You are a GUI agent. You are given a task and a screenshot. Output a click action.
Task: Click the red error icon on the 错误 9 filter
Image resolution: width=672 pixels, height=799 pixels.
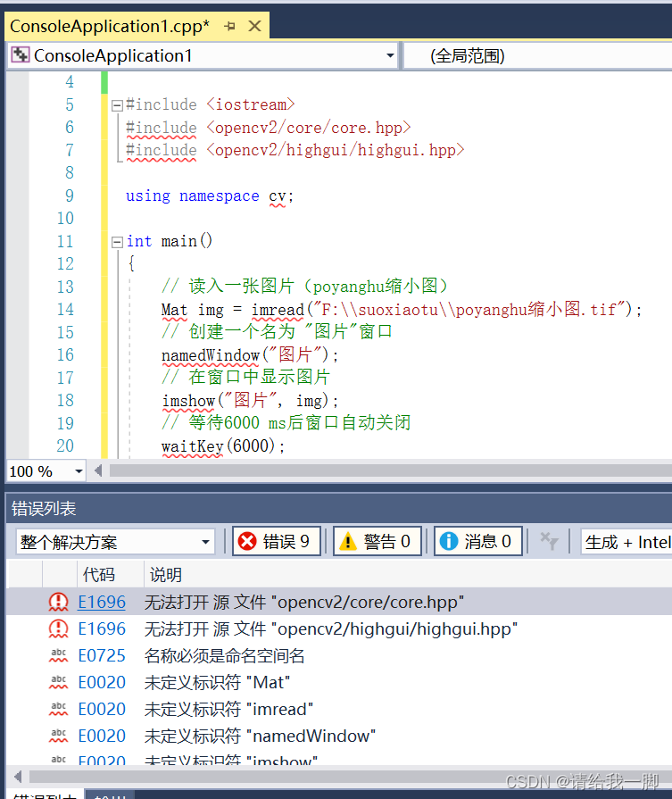tap(247, 541)
